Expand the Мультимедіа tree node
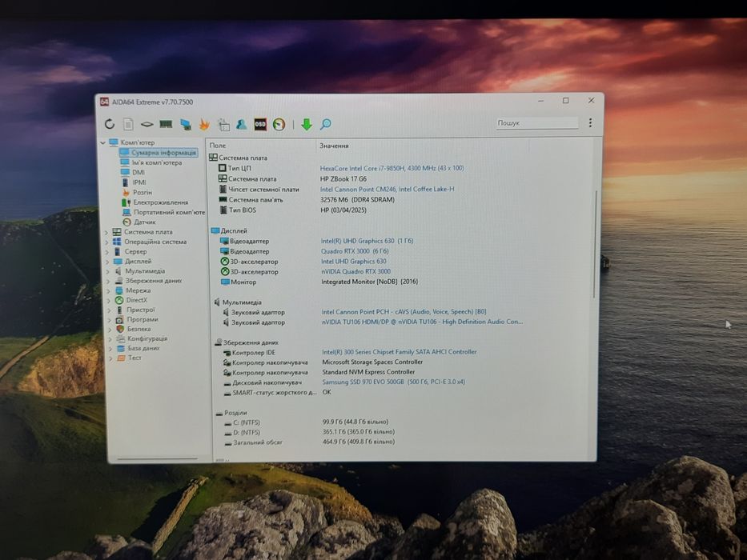 107,271
